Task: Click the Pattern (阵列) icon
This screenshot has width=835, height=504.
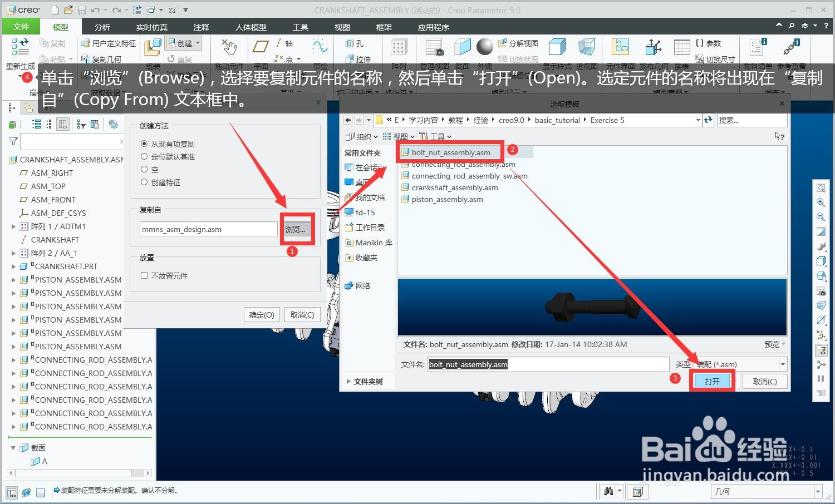Action: [399, 47]
